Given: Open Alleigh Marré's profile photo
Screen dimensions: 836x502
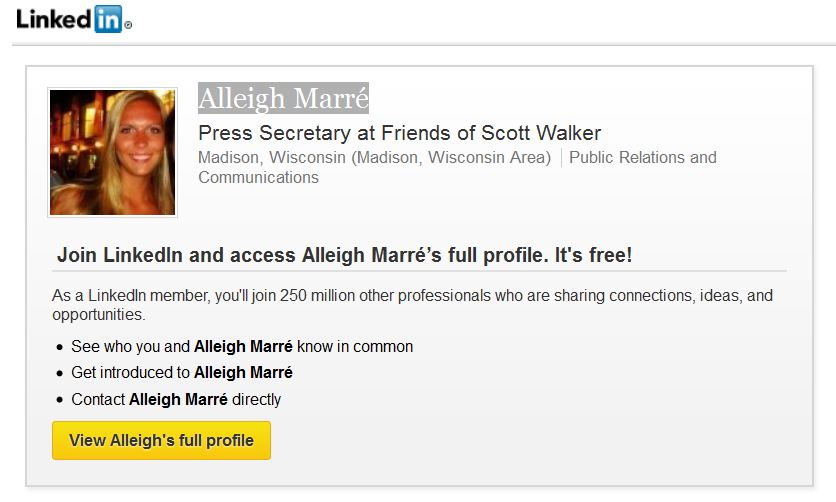Looking at the screenshot, I should [x=112, y=152].
